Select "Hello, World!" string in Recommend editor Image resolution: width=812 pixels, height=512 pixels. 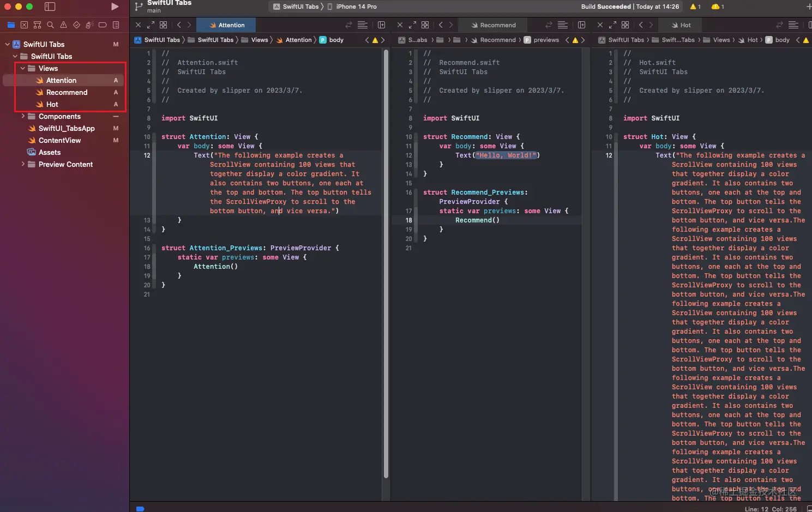pos(506,155)
